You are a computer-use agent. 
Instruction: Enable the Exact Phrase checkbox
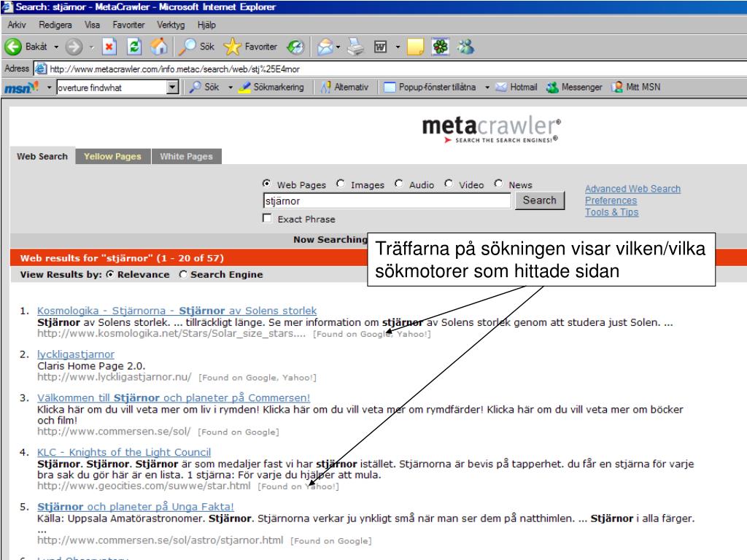click(x=267, y=218)
